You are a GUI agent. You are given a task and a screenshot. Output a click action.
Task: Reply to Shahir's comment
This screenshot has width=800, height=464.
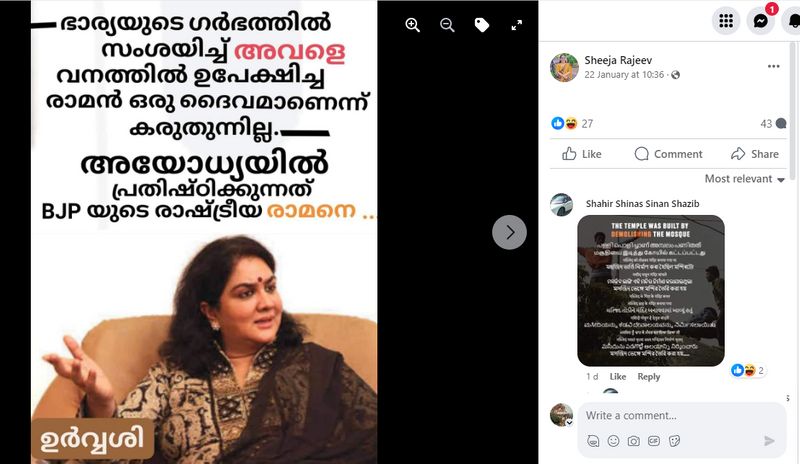click(x=648, y=377)
